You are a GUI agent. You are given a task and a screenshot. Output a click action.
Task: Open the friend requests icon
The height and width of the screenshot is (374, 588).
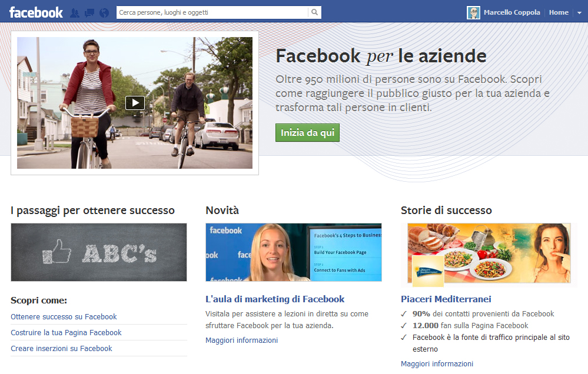click(x=75, y=13)
